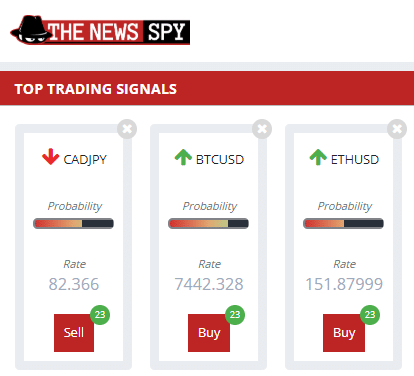Click the BTCUSD probability bar
This screenshot has width=414, height=376.
tap(208, 223)
